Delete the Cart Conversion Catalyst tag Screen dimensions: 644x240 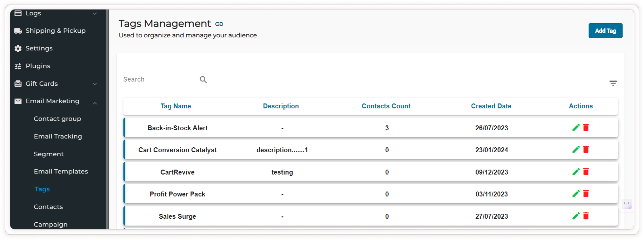click(586, 150)
